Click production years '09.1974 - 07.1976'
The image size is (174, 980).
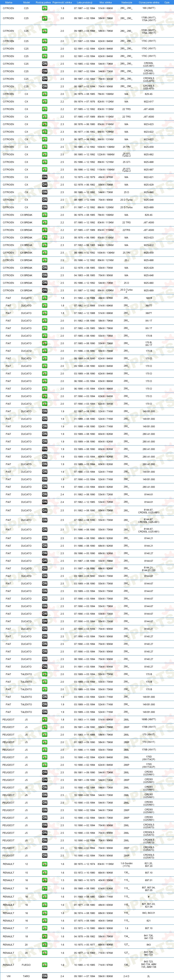point(85,102)
